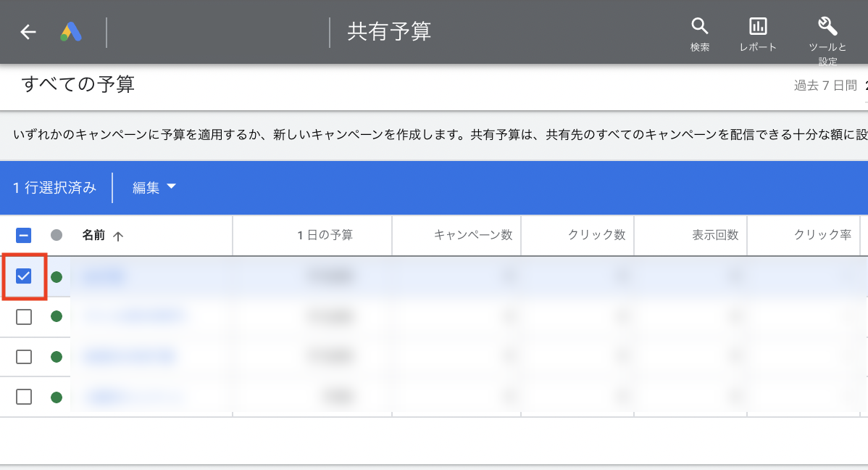Click the sort arrow next to 名前
This screenshot has width=868, height=470.
[119, 236]
